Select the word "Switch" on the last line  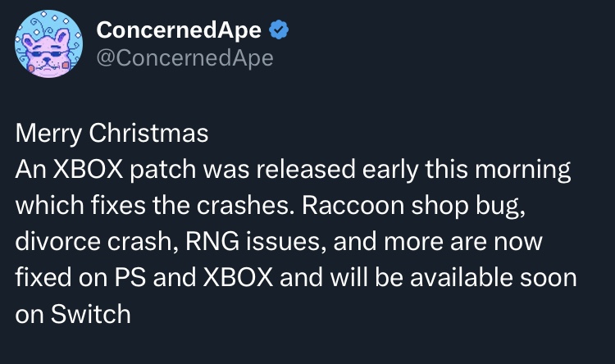(x=90, y=314)
